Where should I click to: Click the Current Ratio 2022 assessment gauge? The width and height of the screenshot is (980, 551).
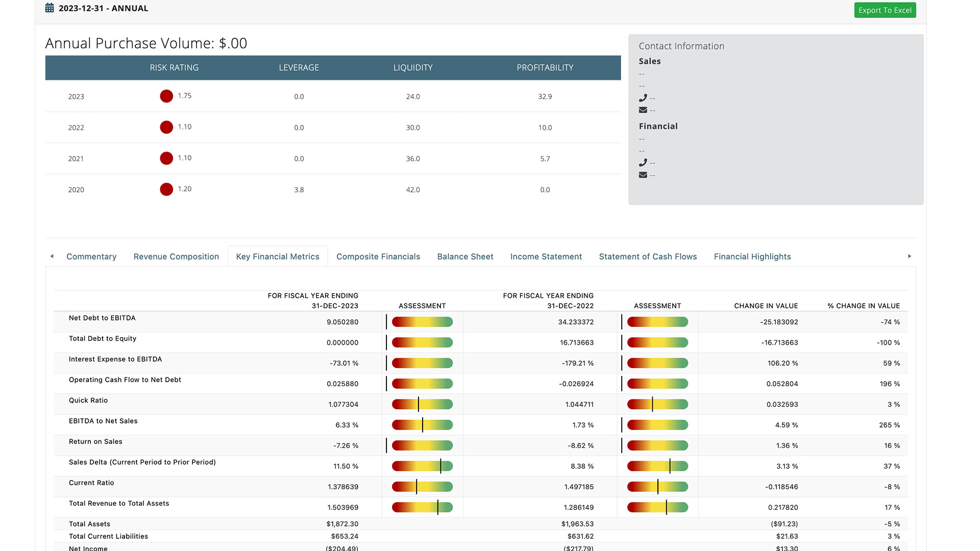click(657, 487)
